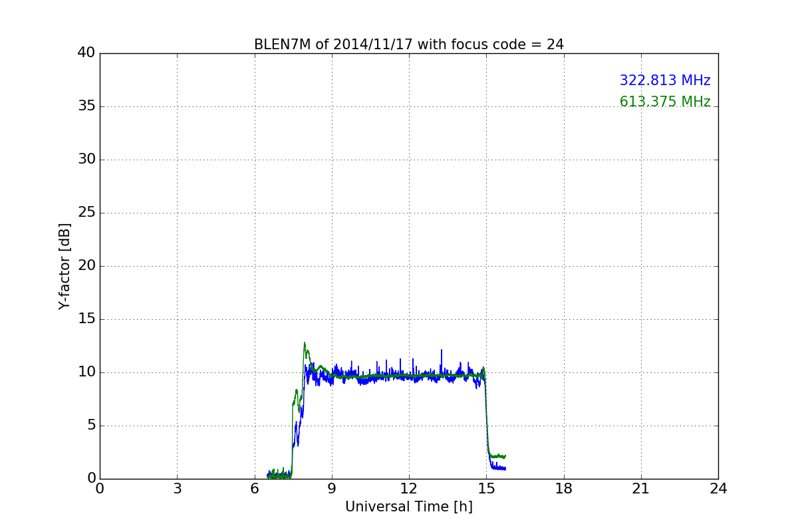Click the x-axis tick label 3

[177, 489]
